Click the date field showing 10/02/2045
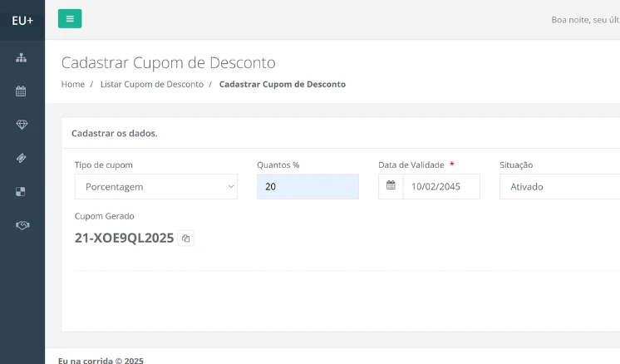 click(x=440, y=187)
